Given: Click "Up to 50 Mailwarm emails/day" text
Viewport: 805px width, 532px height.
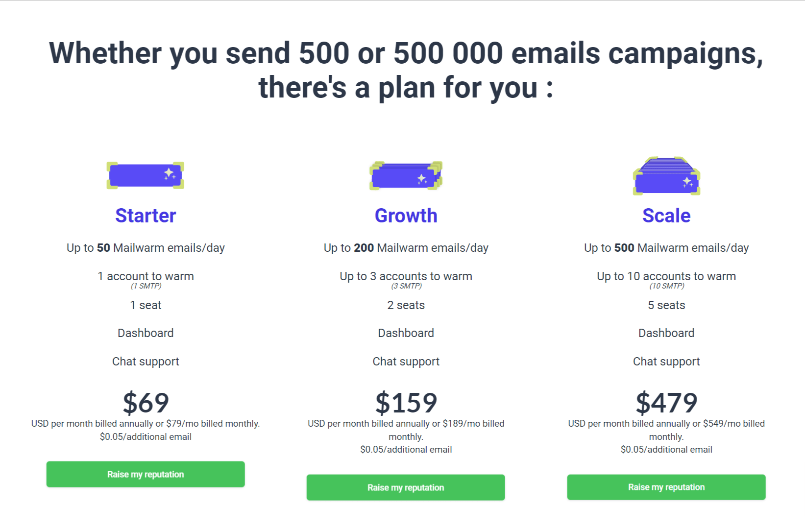Looking at the screenshot, I should [x=146, y=248].
